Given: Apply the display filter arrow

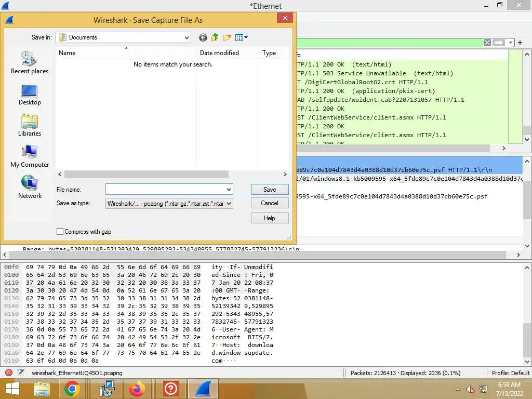Looking at the screenshot, I should coord(499,43).
